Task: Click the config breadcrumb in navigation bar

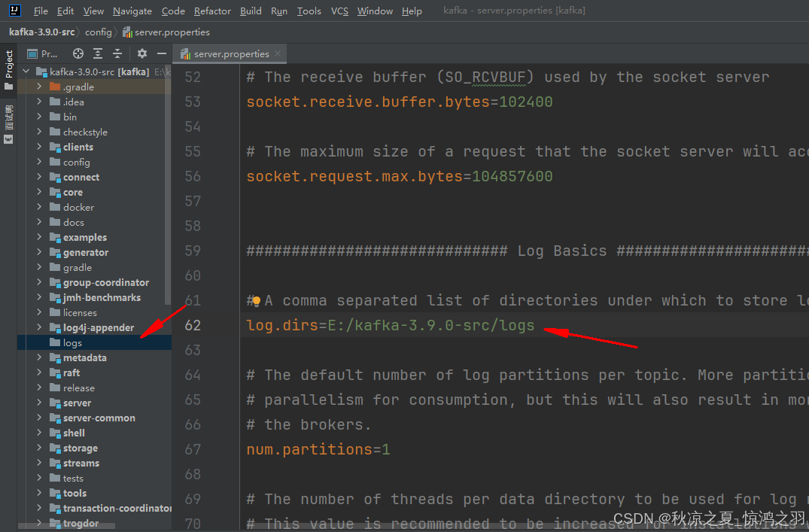Action: [x=98, y=32]
